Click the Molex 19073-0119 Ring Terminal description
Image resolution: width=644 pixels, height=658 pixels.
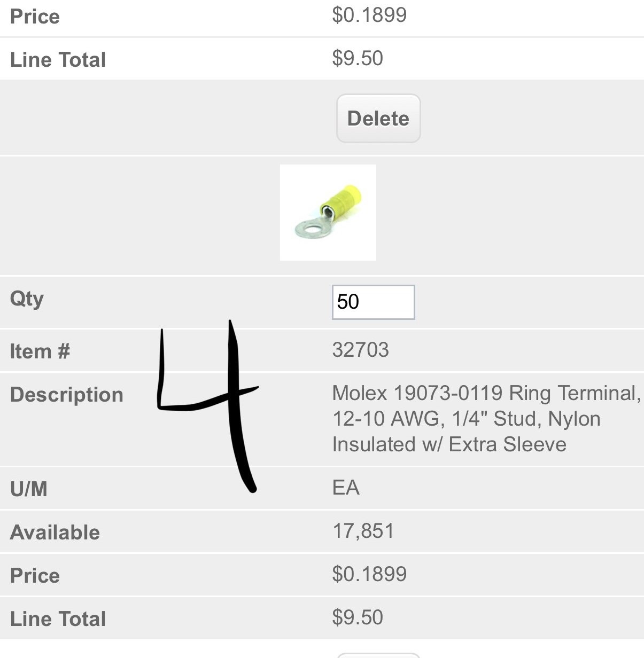click(x=486, y=419)
